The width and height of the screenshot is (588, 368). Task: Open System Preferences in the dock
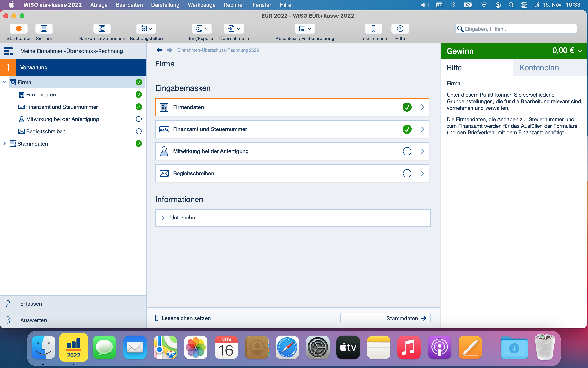click(x=317, y=347)
